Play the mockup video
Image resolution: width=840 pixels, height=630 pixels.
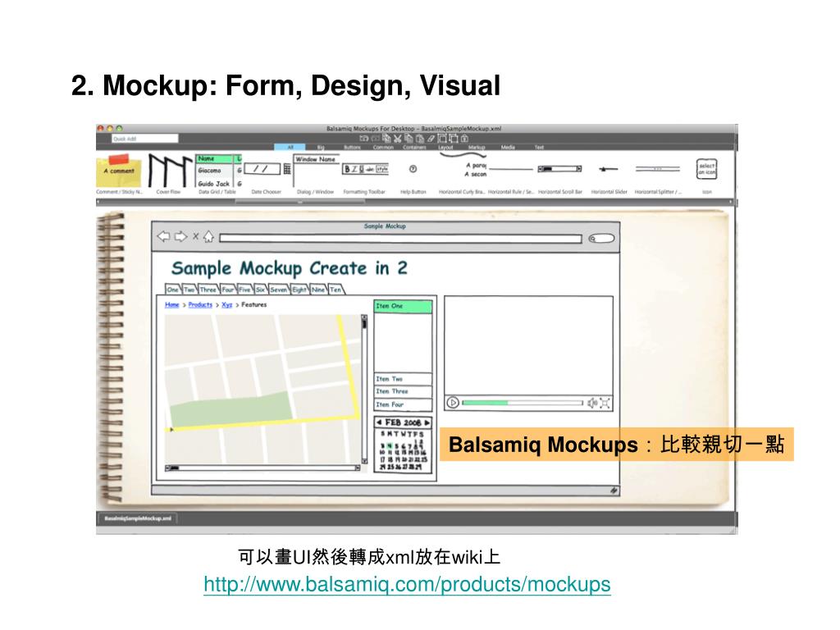[453, 402]
